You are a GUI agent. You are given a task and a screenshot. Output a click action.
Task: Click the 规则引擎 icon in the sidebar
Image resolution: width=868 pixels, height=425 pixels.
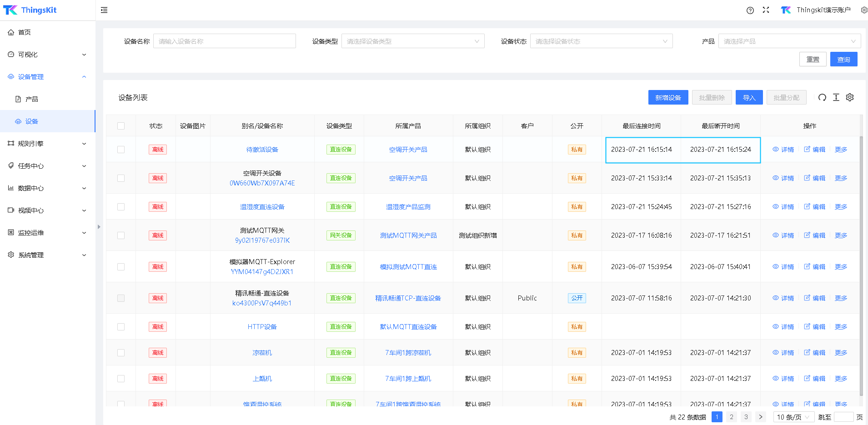11,144
